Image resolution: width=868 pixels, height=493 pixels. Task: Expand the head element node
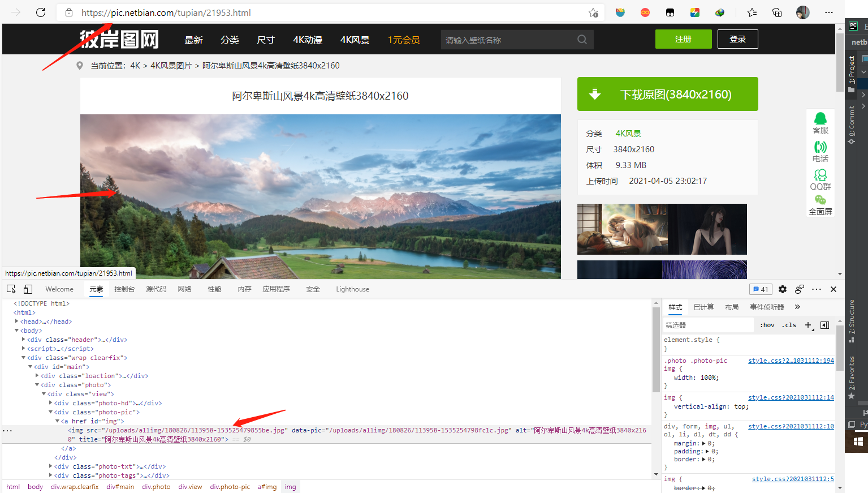pyautogui.click(x=17, y=321)
